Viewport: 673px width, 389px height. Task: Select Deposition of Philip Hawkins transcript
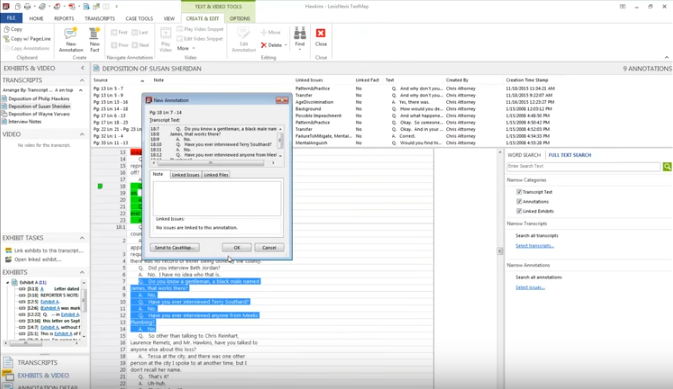[39, 99]
